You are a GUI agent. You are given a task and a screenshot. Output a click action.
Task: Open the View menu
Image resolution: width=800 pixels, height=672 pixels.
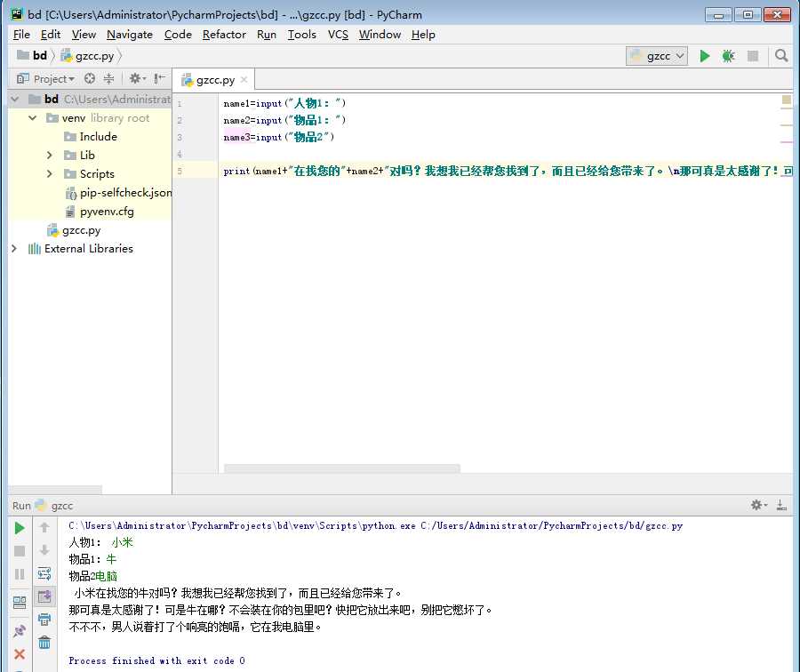[x=84, y=35]
